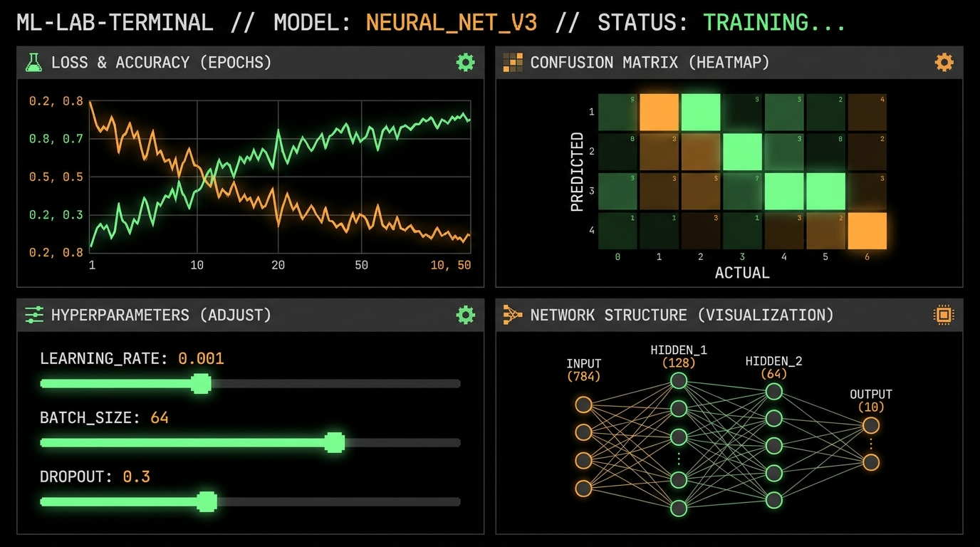Click the sliders icon beside Hyperparameters

(x=33, y=315)
